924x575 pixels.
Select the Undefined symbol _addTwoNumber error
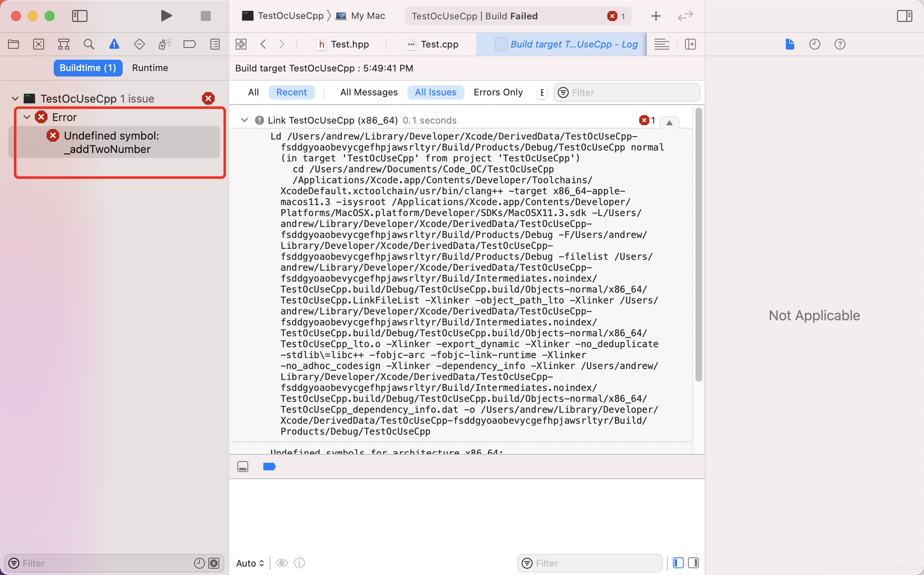118,142
